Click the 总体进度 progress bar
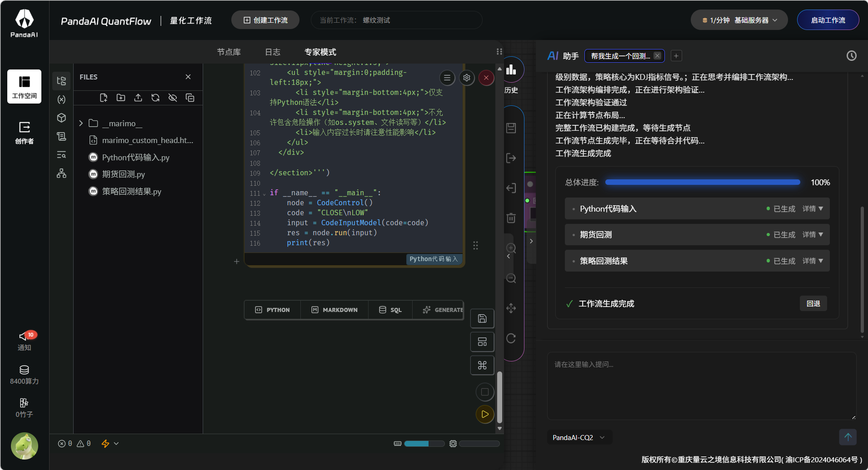Screen dimensions: 868x470 pyautogui.click(x=703, y=182)
